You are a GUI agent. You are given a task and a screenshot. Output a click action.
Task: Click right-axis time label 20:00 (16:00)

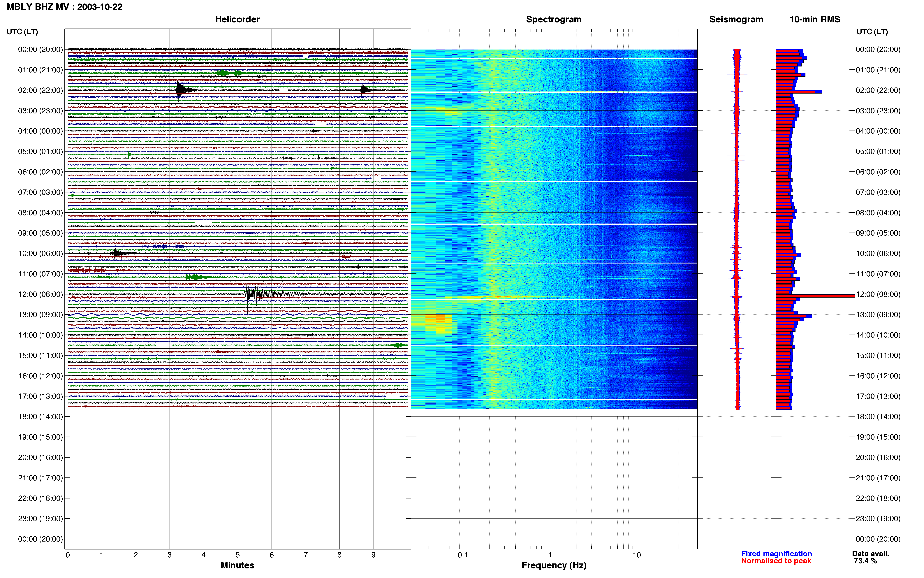(878, 458)
